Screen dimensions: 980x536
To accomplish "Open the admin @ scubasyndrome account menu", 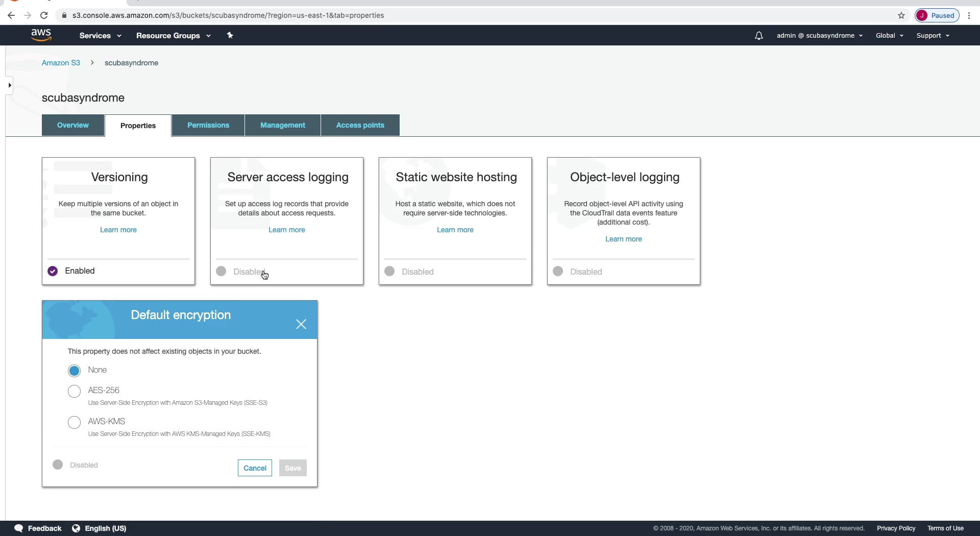I will click(x=819, y=36).
